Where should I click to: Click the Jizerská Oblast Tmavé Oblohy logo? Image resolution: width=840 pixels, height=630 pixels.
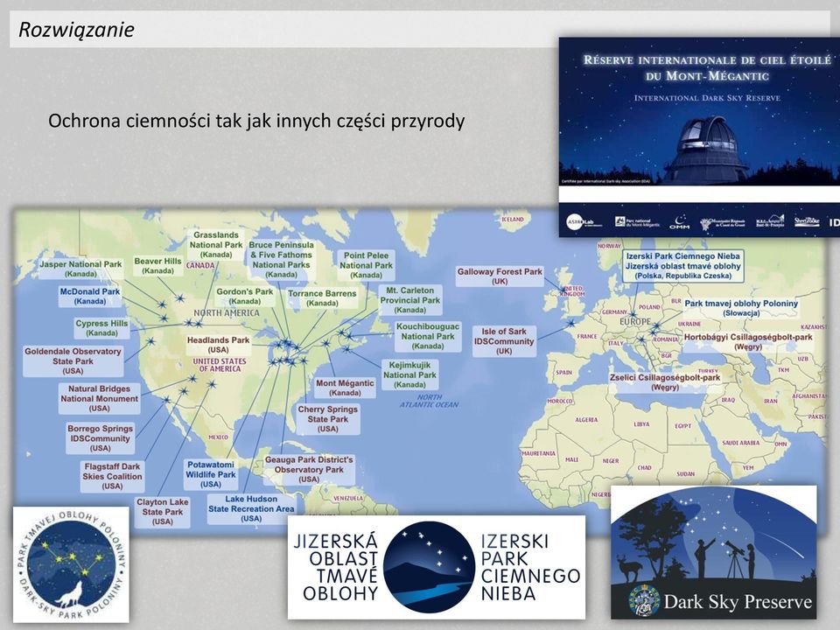[x=436, y=567]
